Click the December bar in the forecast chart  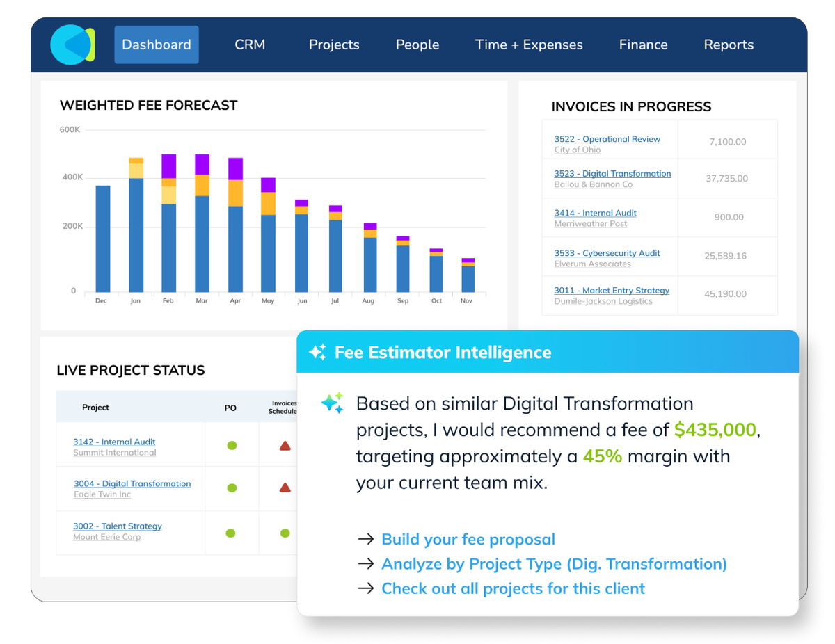[x=103, y=239]
